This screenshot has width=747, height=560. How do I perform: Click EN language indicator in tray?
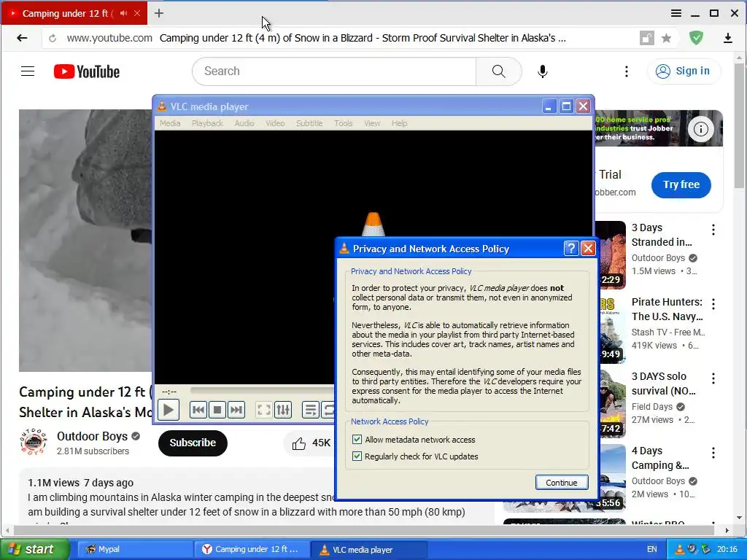tap(651, 549)
